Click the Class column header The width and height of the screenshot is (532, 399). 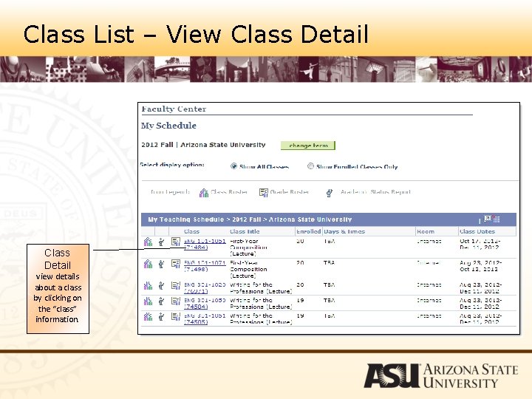pyautogui.click(x=191, y=231)
